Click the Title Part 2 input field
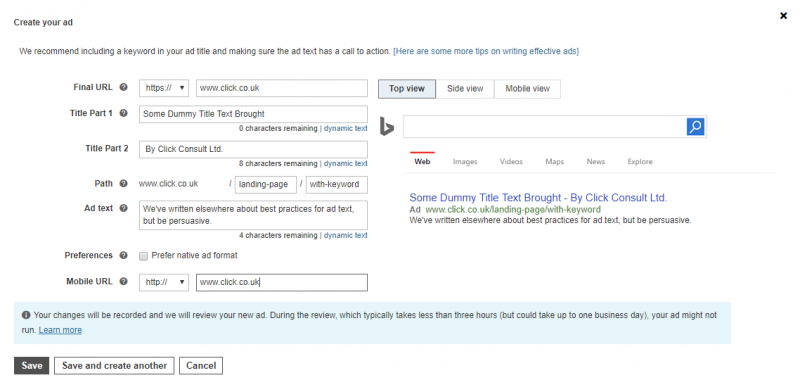The height and width of the screenshot is (392, 800). tap(253, 150)
